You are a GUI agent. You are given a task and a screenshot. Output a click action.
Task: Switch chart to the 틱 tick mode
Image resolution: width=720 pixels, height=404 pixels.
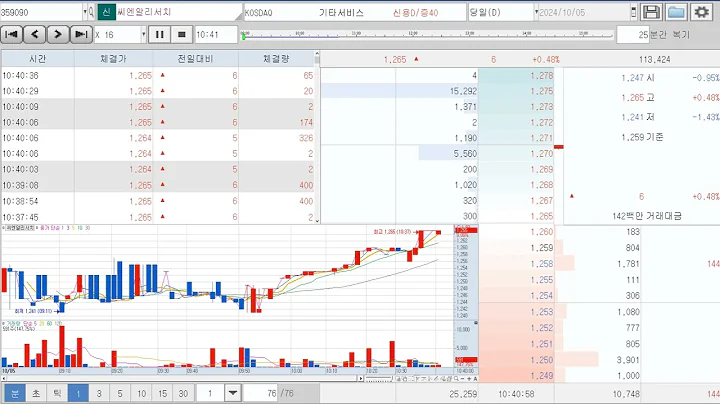click(x=57, y=393)
